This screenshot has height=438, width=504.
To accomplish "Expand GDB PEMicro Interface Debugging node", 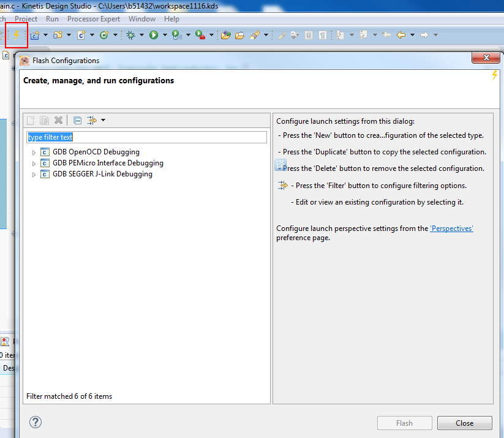I will [34, 164].
